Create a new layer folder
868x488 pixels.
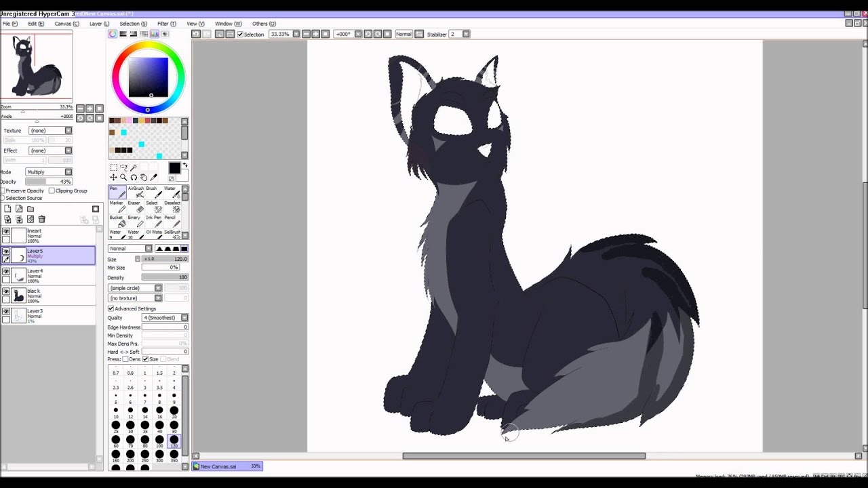click(x=31, y=209)
